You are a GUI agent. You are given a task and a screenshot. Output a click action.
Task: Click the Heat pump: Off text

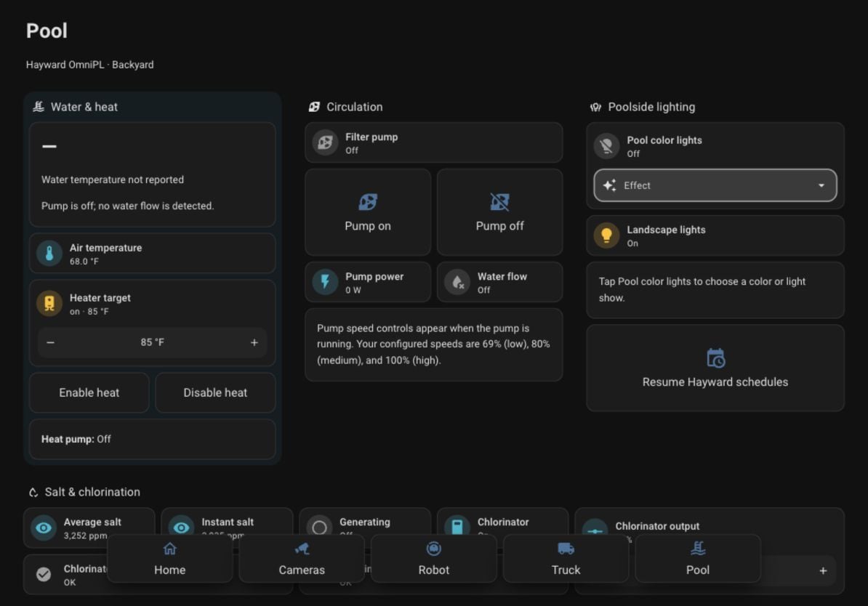coord(76,439)
